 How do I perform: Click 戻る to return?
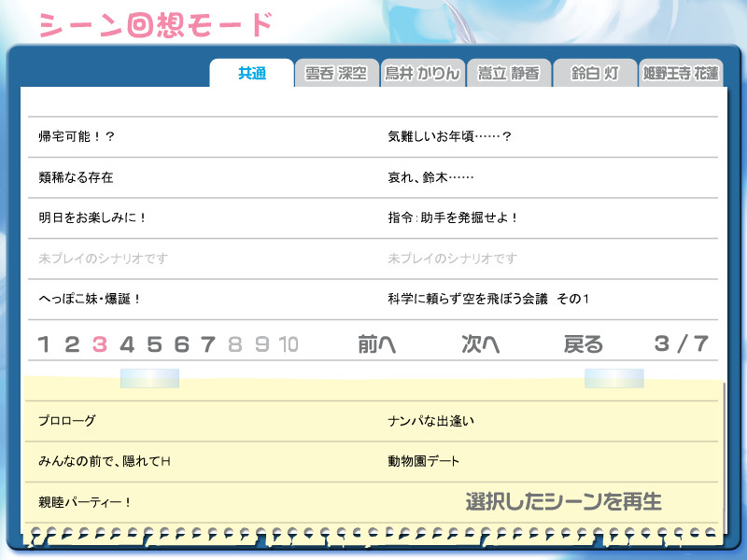[584, 344]
